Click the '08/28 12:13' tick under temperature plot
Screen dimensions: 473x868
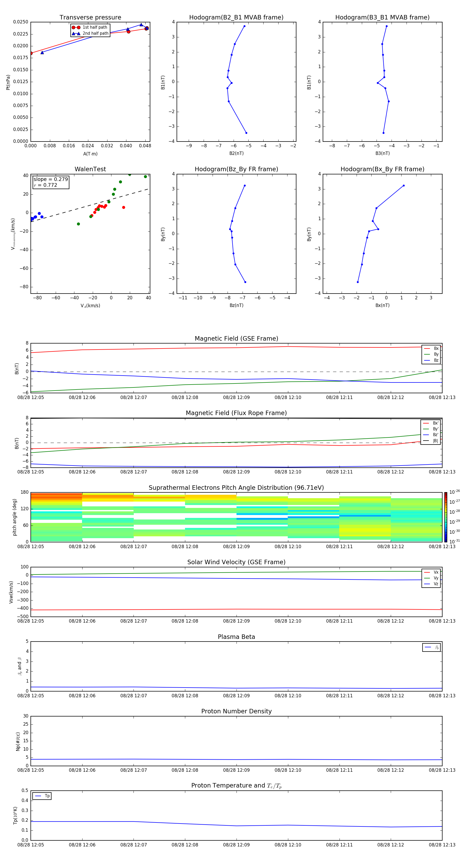(442, 845)
